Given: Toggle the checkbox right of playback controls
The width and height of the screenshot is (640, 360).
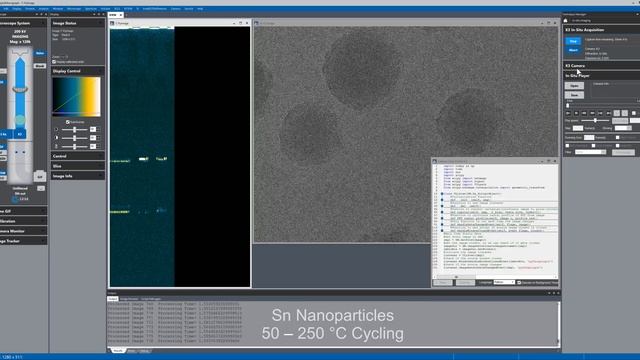Looking at the screenshot, I should 634,113.
